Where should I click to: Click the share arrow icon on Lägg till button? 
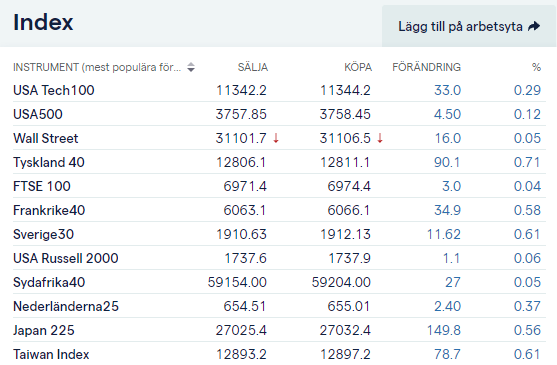534,26
